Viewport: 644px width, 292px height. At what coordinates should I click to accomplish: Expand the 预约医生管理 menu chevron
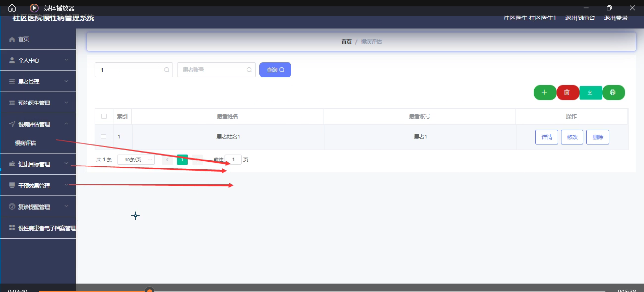(66, 103)
